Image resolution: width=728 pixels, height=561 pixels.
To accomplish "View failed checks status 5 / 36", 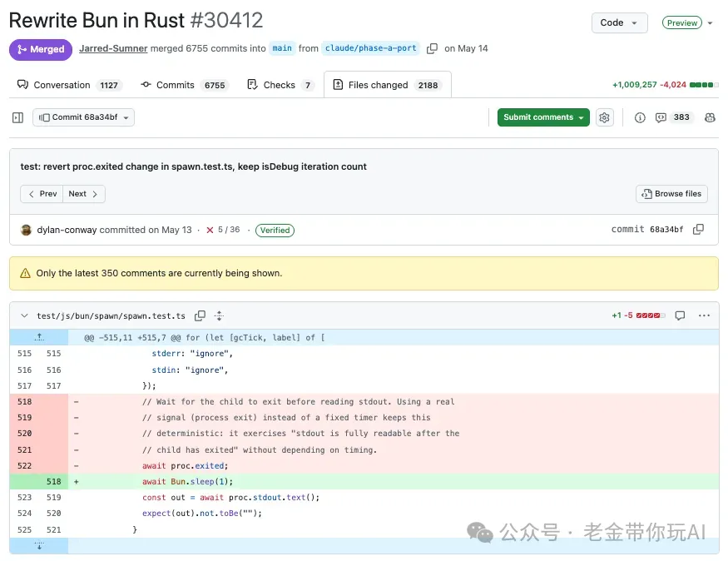I will tap(223, 230).
